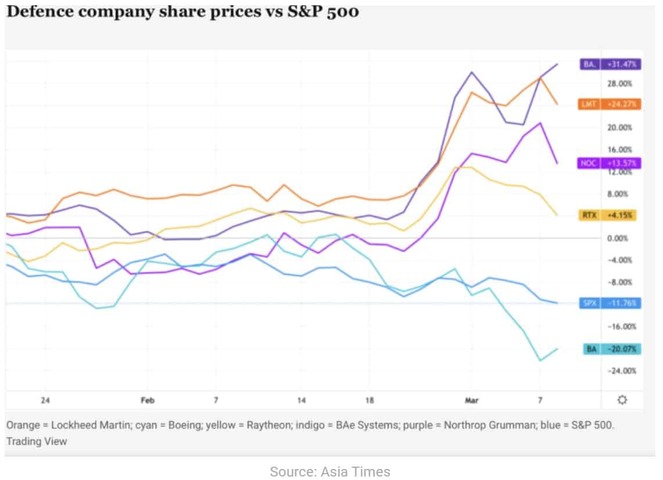Select the BA. +31.47% indigo label
The height and width of the screenshot is (480, 663).
[611, 64]
